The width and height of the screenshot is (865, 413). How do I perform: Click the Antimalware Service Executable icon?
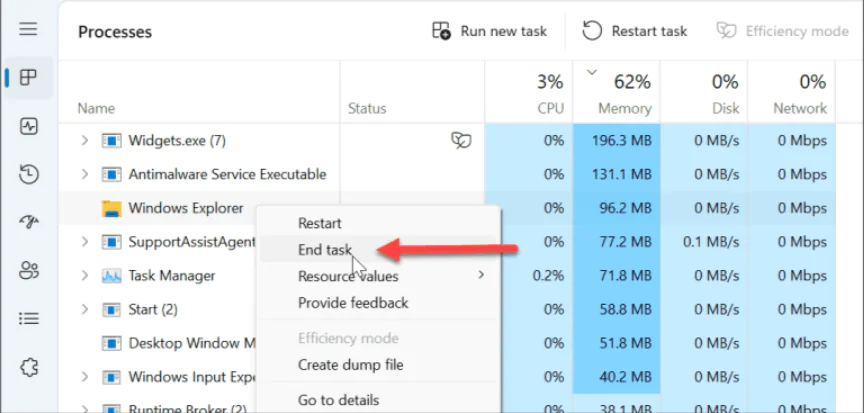point(111,175)
